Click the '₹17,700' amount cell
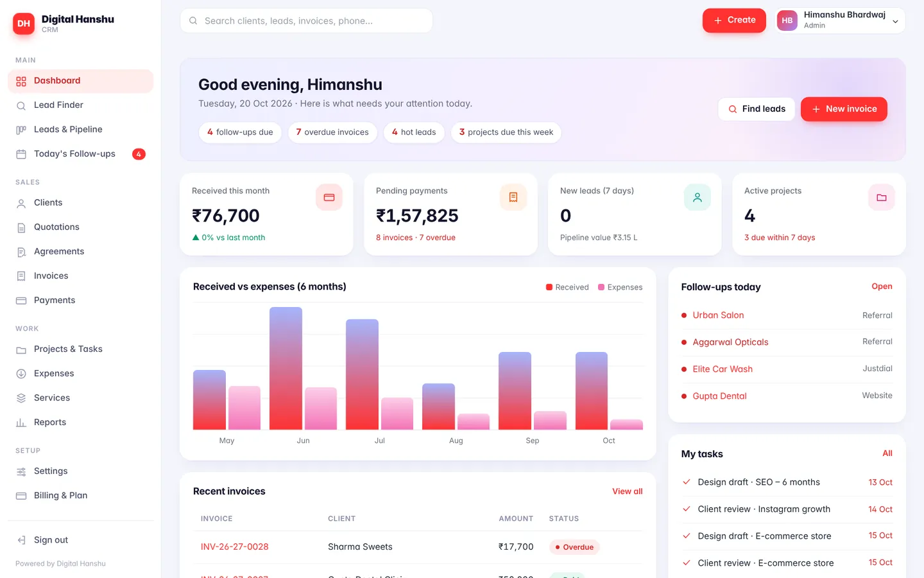Image resolution: width=924 pixels, height=578 pixels. click(516, 547)
